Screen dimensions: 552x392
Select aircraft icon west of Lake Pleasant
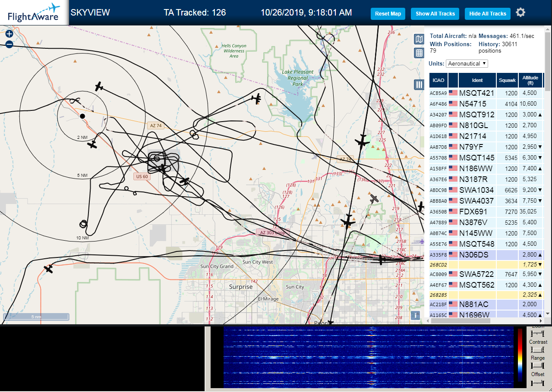tap(257, 99)
